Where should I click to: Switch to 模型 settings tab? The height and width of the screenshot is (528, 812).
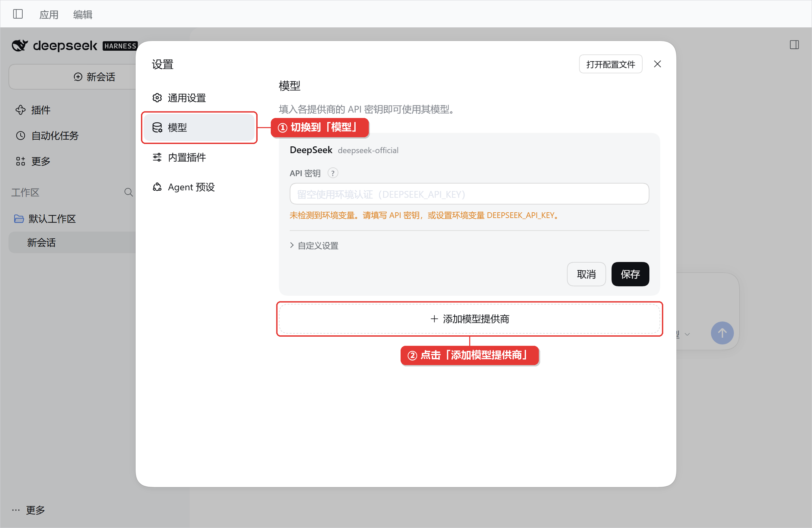click(x=199, y=127)
